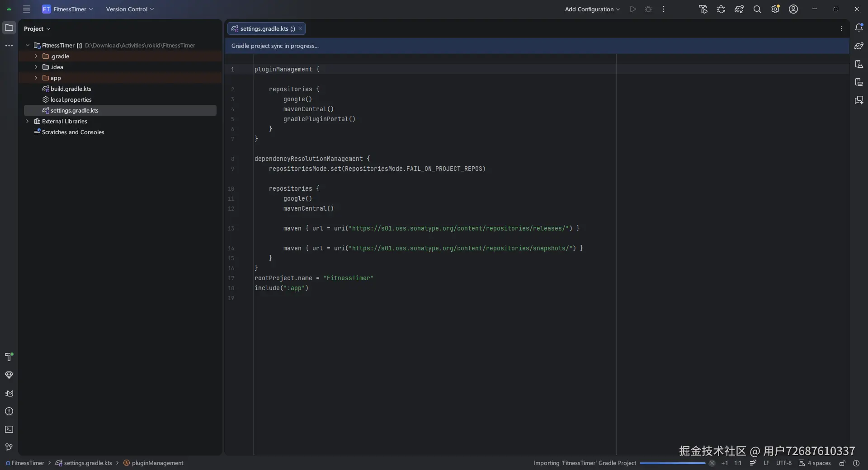Open the Build tool window hammer icon
Screen dimensions: 868x470
[x=9, y=357]
